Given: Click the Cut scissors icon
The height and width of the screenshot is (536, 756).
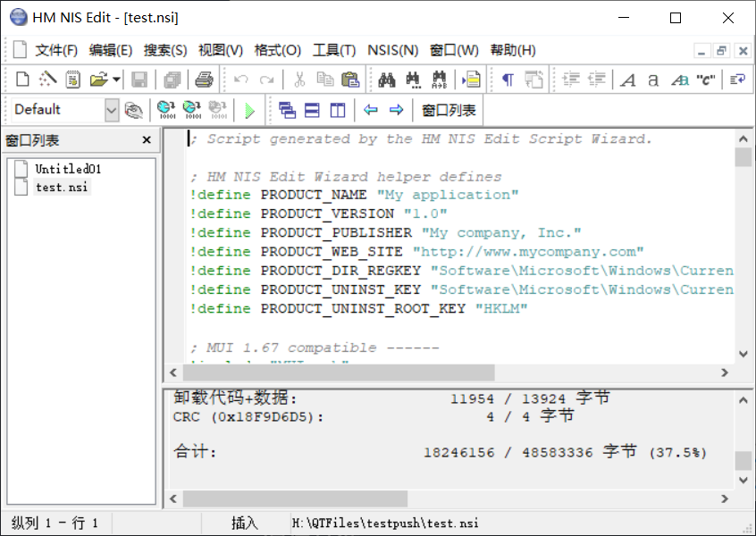Looking at the screenshot, I should (x=299, y=79).
